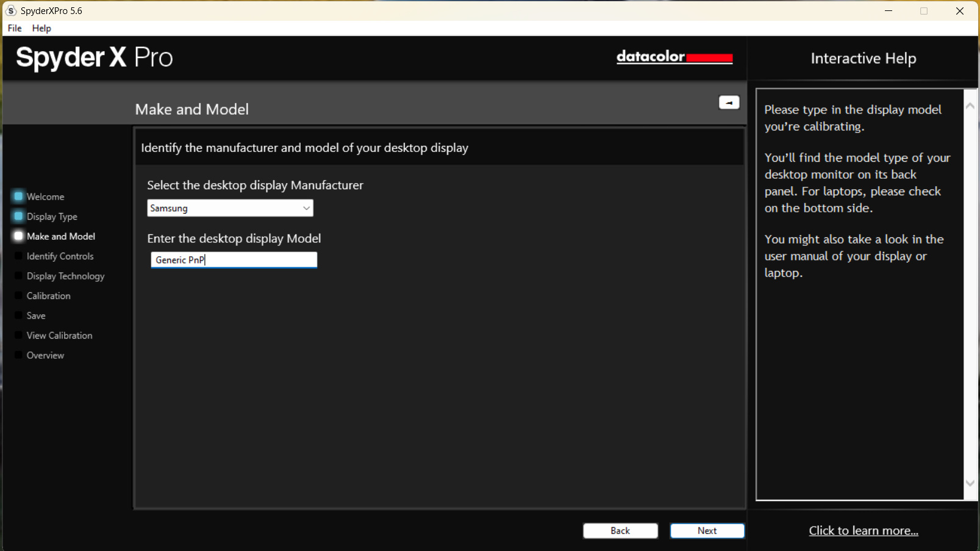Close the SpyderXPro window

pos(960,10)
